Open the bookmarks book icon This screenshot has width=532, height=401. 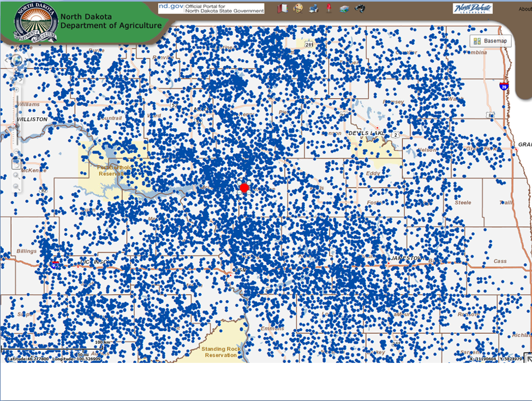282,8
